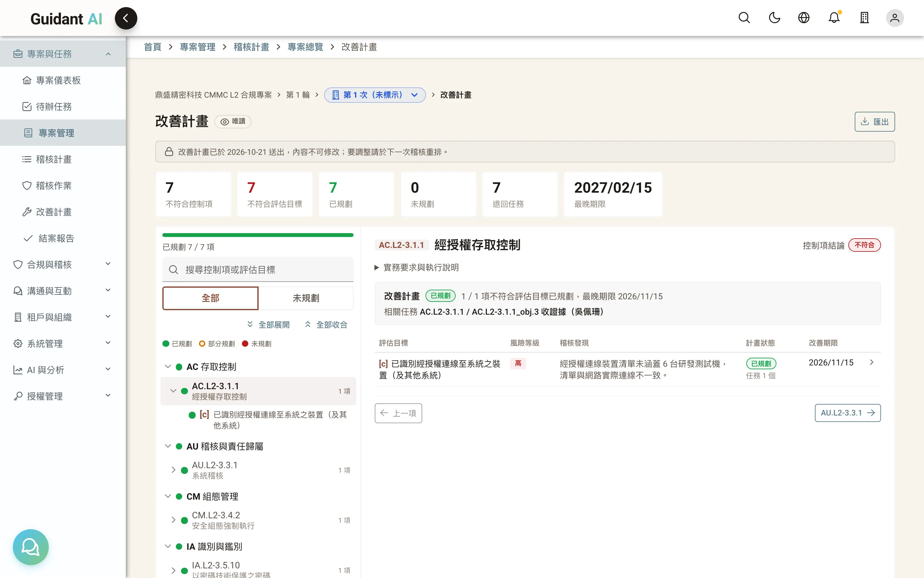Expand 系統管理 sidebar group
The height and width of the screenshot is (578, 924).
click(63, 344)
